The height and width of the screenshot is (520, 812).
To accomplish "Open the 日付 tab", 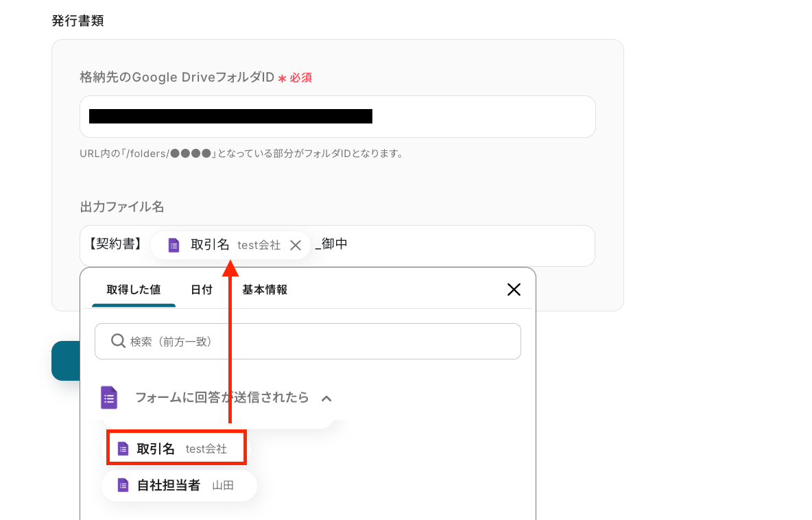I will point(202,289).
